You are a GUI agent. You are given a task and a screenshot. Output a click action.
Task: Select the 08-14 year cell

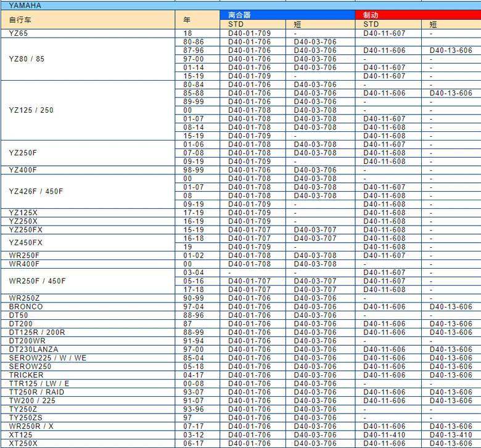[x=197, y=128]
